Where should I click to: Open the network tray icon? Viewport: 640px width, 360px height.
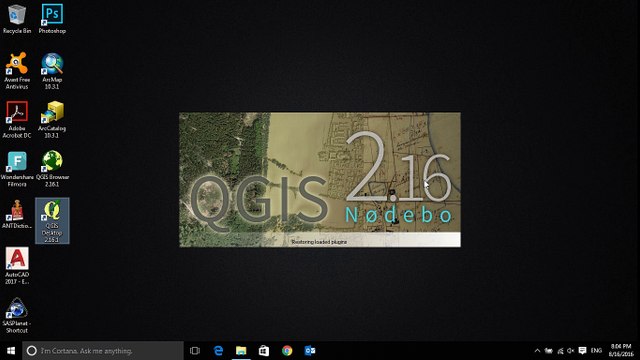click(560, 351)
